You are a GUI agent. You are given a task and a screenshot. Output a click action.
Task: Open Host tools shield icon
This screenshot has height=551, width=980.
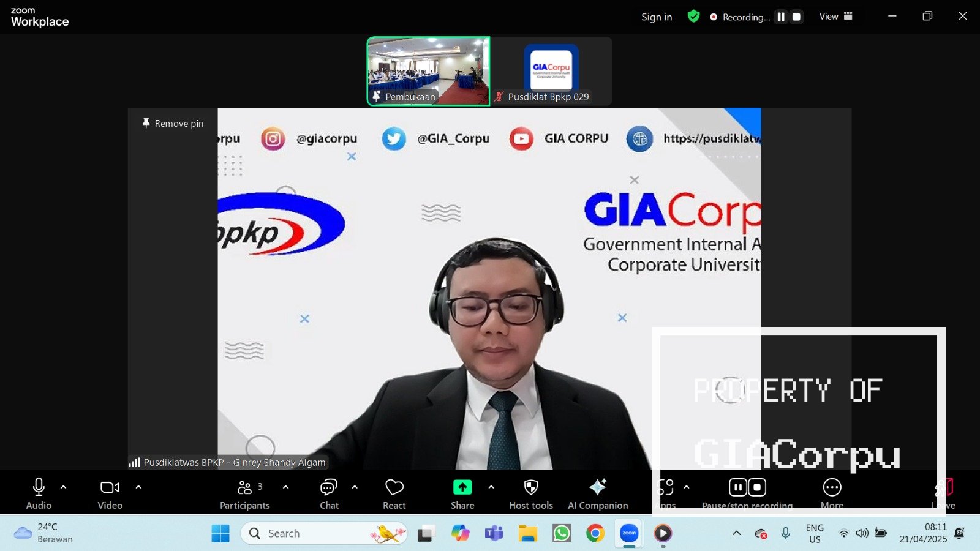coord(530,493)
